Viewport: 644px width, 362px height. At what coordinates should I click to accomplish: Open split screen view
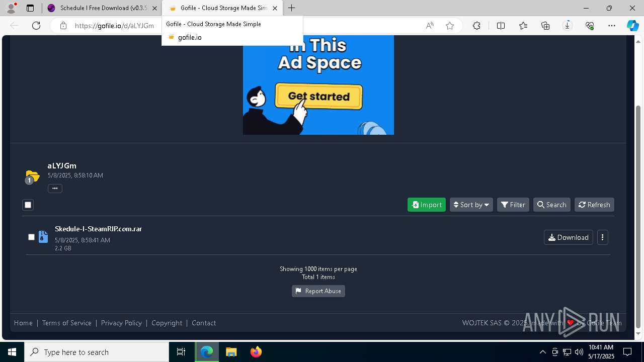tap(501, 26)
